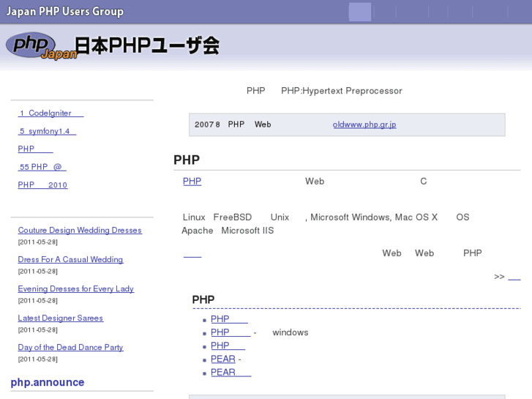The width and height of the screenshot is (532, 399).
Task: Click the "Microsoft Windows, Mac OS X" text
Action: [374, 217]
